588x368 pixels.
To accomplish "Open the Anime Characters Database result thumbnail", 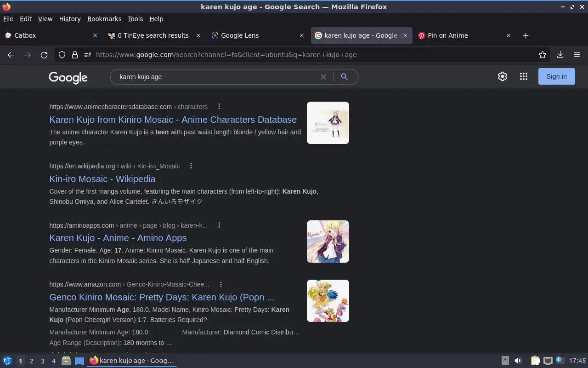I will [328, 123].
